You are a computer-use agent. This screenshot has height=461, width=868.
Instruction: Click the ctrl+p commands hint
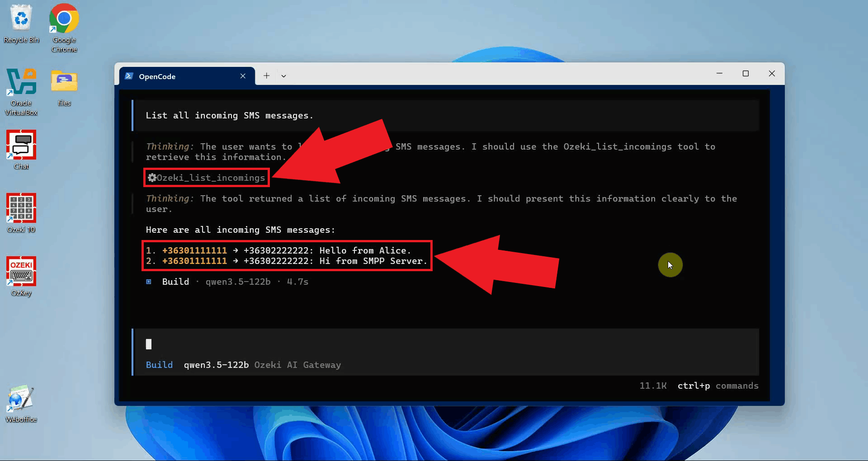(x=718, y=386)
